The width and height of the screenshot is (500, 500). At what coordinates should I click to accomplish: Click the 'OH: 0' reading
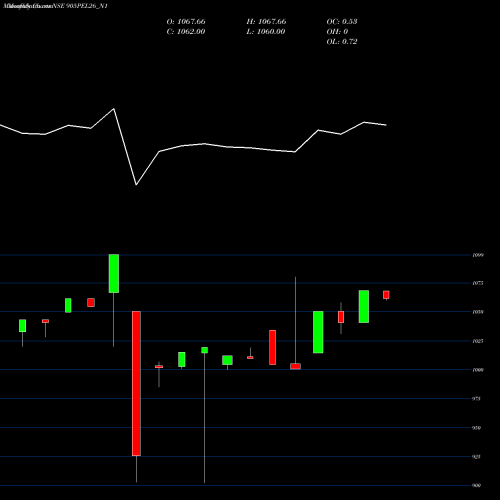(337, 31)
